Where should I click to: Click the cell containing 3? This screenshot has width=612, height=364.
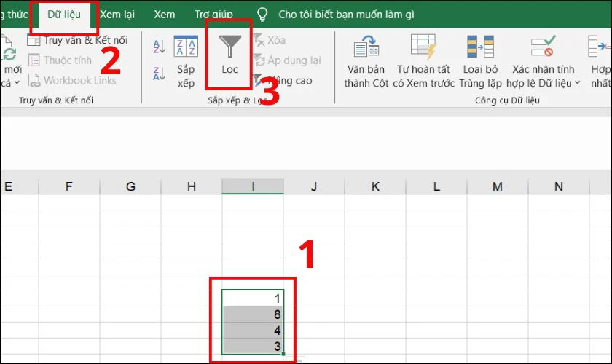pos(253,346)
